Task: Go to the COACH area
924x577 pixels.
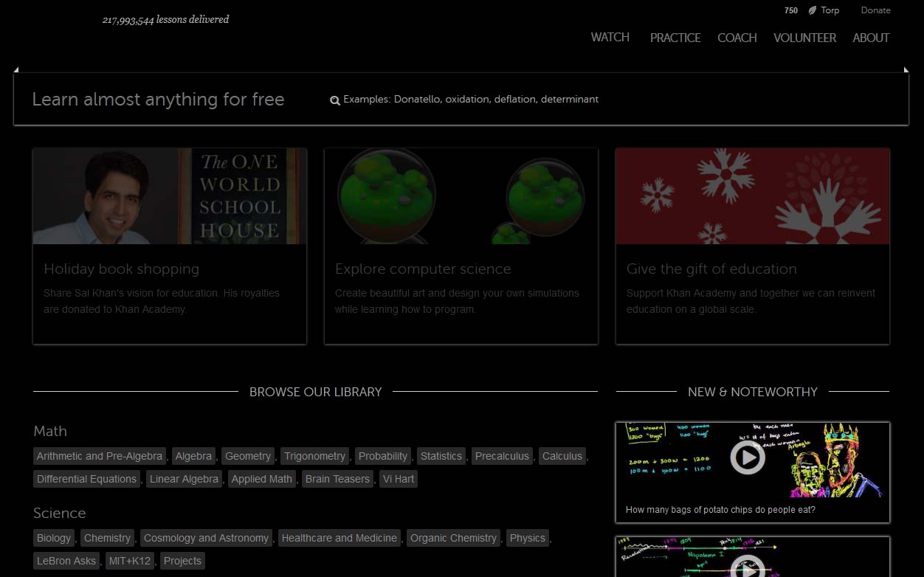Action: [x=737, y=38]
